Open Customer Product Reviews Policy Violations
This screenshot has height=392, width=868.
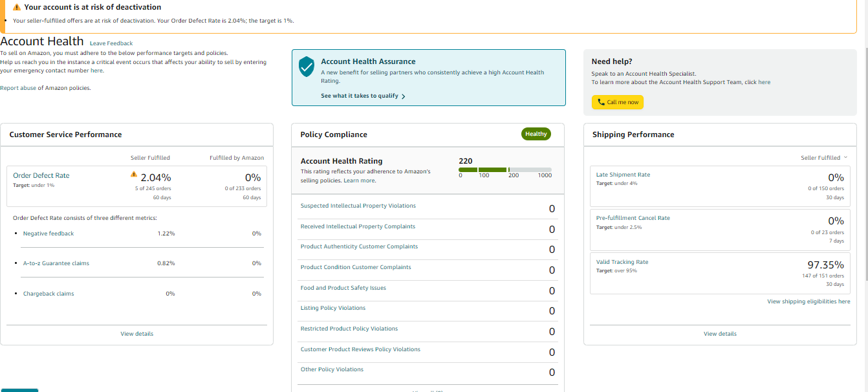pyautogui.click(x=360, y=349)
